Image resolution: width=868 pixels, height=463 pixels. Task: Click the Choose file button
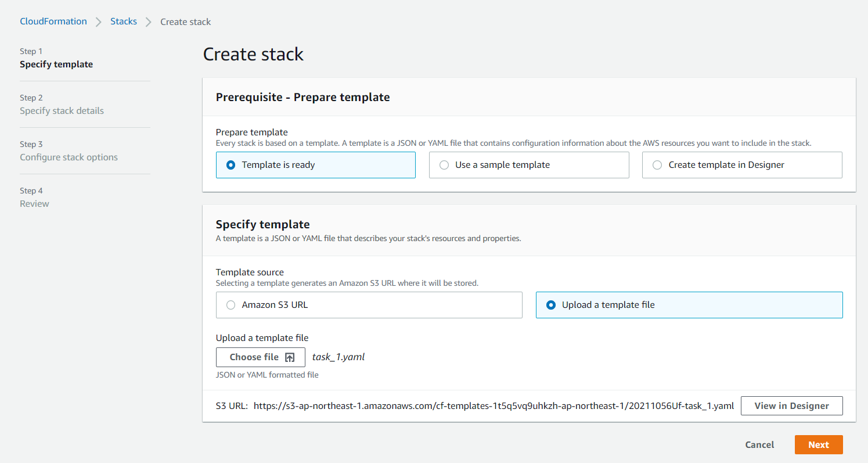(x=261, y=357)
